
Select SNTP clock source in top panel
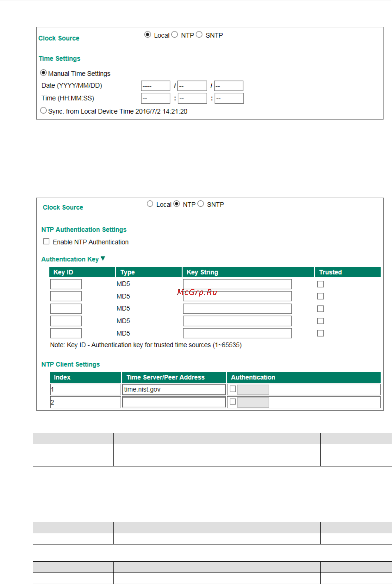pos(199,34)
